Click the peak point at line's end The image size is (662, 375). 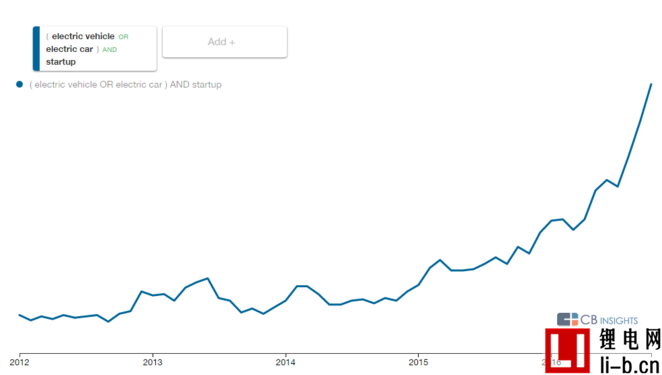[651, 84]
